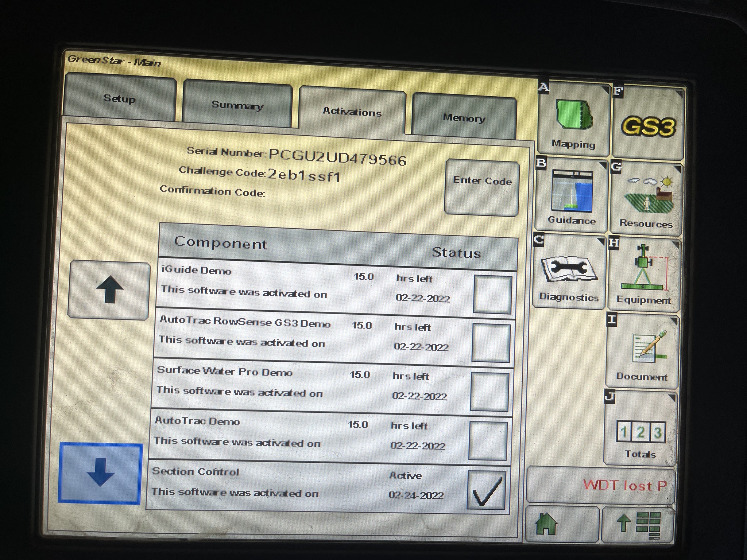This screenshot has width=747, height=560.
Task: Toggle the iGuide Demo checkbox
Action: pyautogui.click(x=492, y=294)
